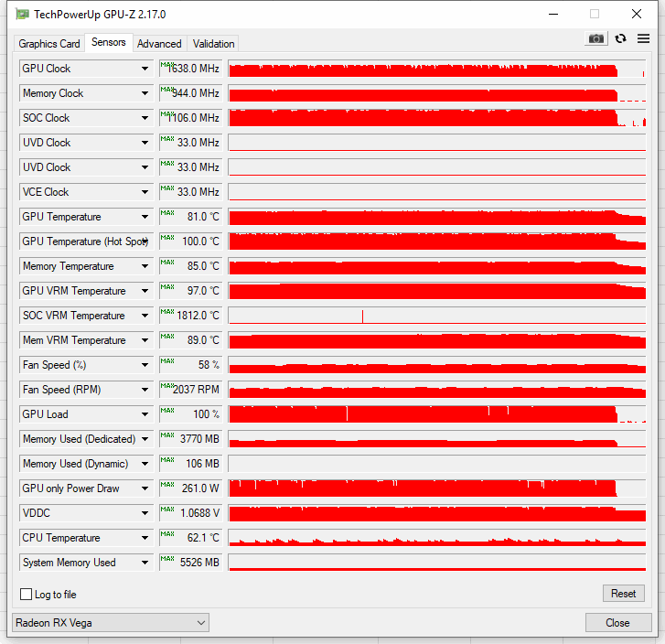Click the GPU Load 100 % value

pyautogui.click(x=191, y=414)
